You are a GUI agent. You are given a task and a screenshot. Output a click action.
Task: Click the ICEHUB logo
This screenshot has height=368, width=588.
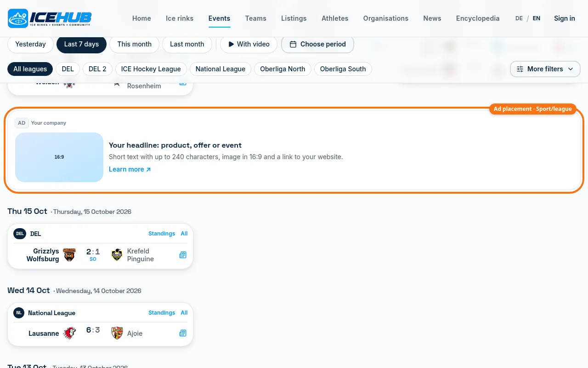[50, 18]
